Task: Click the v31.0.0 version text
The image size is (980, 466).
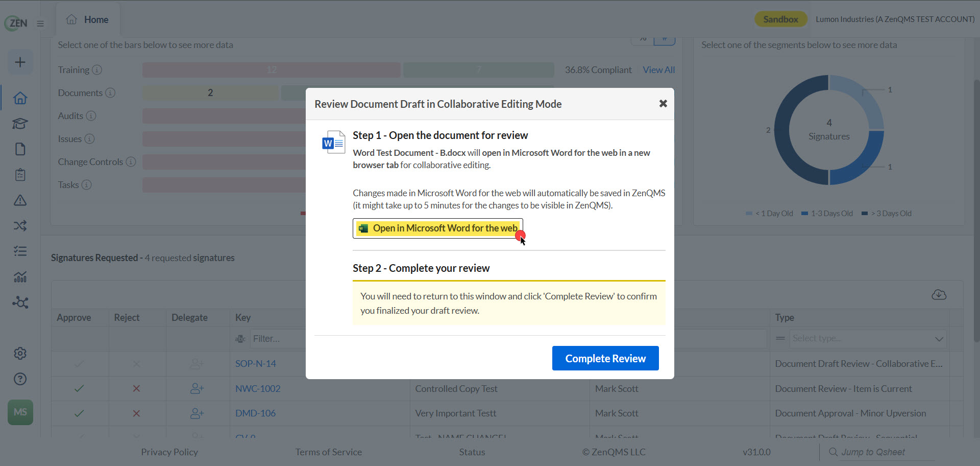Action: tap(756, 452)
